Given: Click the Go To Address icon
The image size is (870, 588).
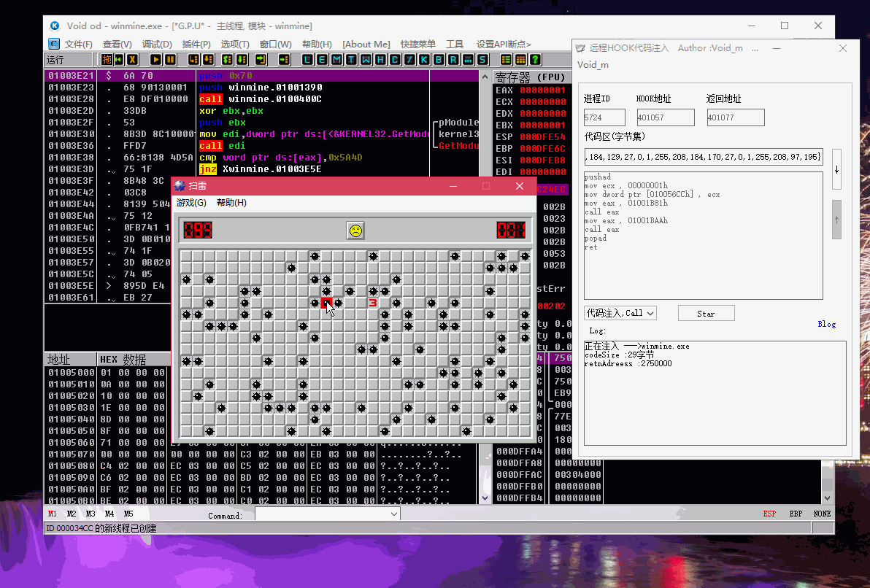Looking at the screenshot, I should point(284,59).
